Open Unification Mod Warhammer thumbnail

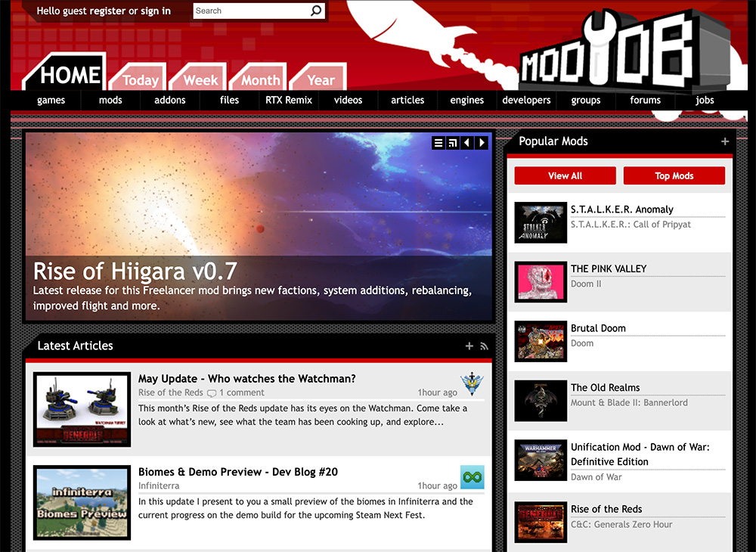point(541,460)
